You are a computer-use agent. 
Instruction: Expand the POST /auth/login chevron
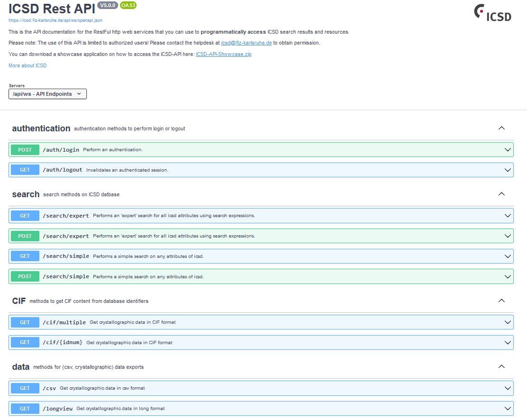coord(508,149)
